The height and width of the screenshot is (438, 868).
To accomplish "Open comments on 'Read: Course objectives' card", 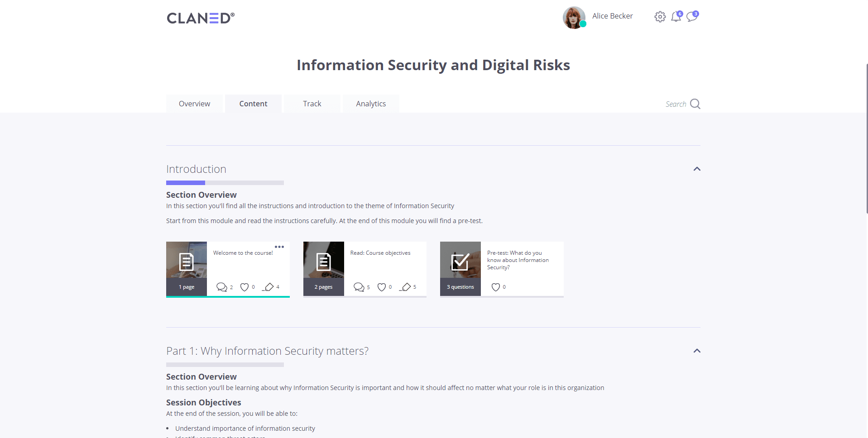I will [359, 287].
